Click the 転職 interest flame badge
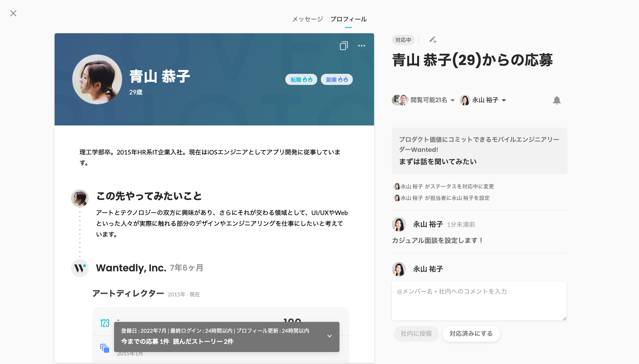This screenshot has width=639, height=364. coord(301,80)
